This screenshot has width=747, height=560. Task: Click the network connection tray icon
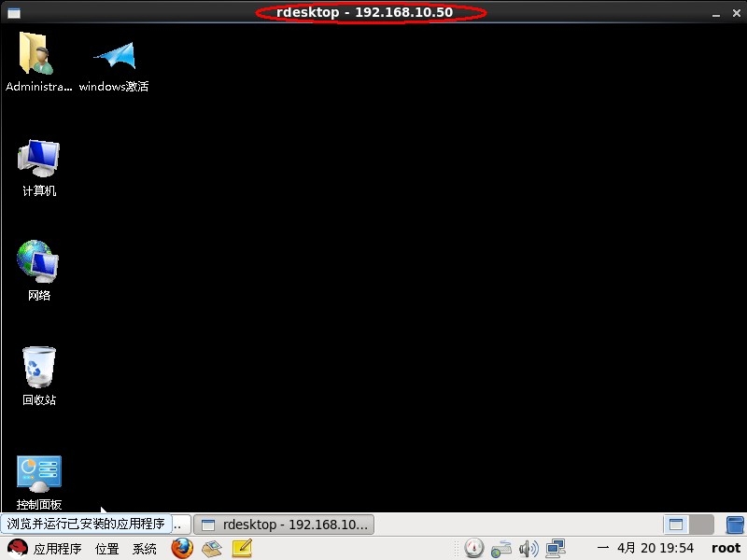[x=501, y=549]
